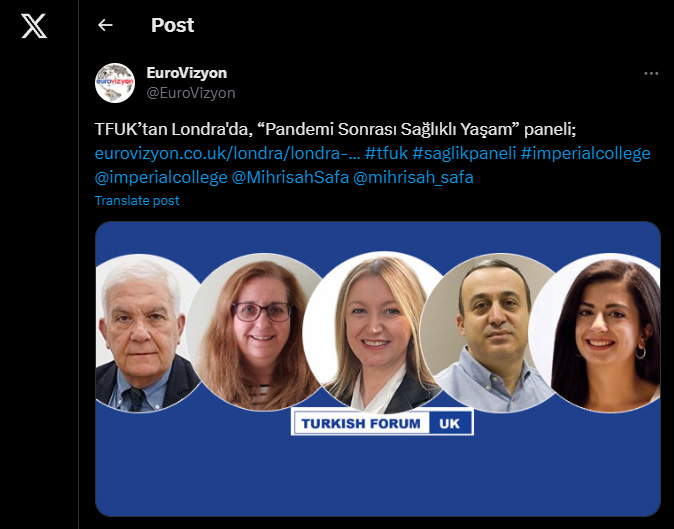The image size is (674, 529).
Task: Open the @imperialcollege mention
Action: pos(161,177)
